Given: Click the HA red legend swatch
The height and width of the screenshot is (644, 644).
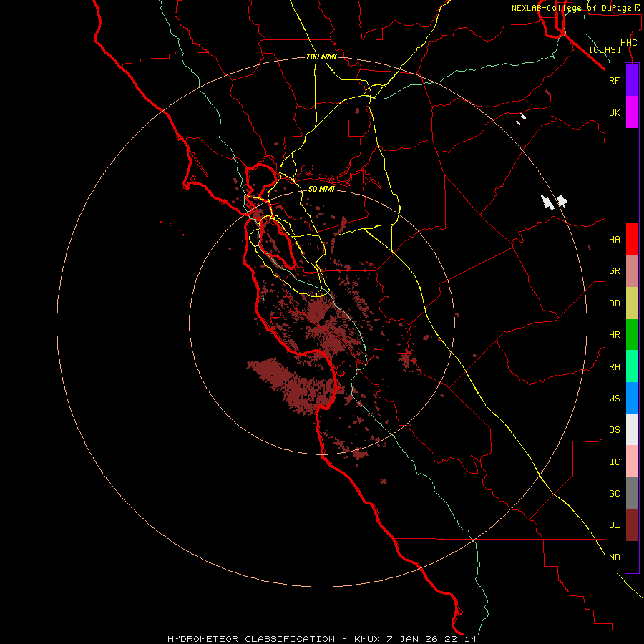Looking at the screenshot, I should point(632,239).
